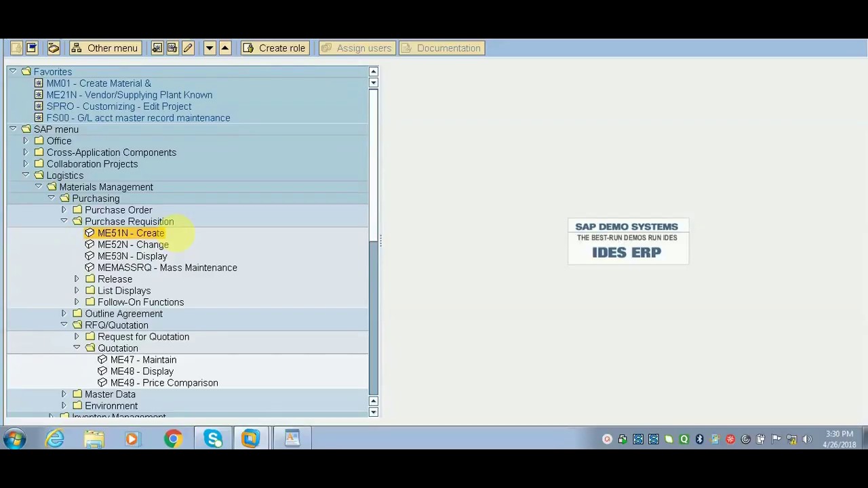Expand Cross-Application Components folder
The image size is (868, 488).
pyautogui.click(x=26, y=152)
